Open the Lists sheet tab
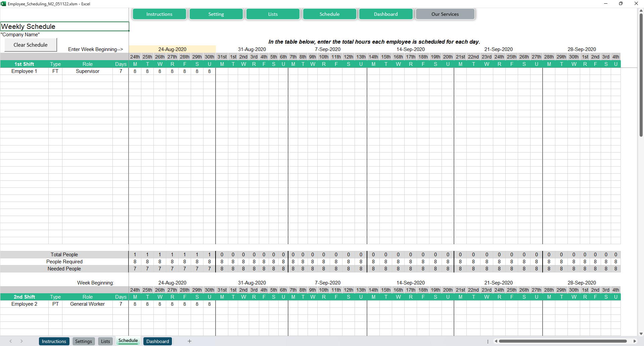 [x=105, y=341]
